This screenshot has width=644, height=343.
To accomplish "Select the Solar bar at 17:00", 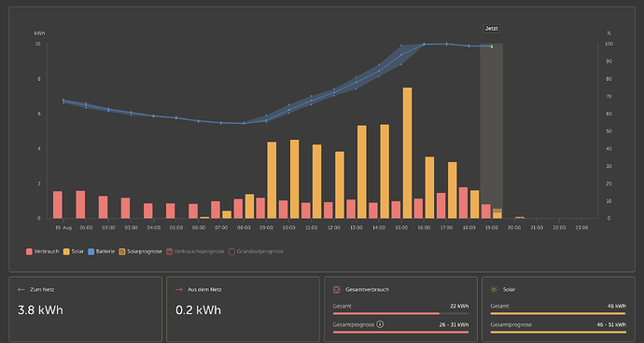I will pyautogui.click(x=452, y=190).
